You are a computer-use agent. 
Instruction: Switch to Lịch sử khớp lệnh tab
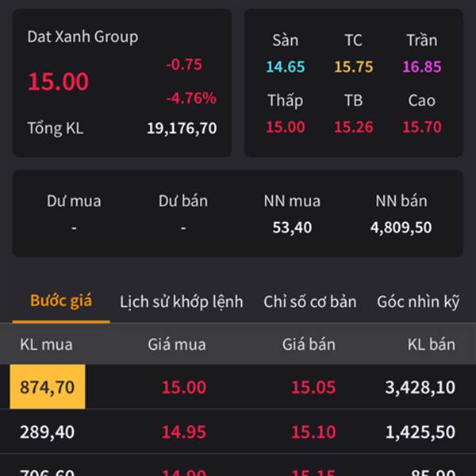[182, 302]
